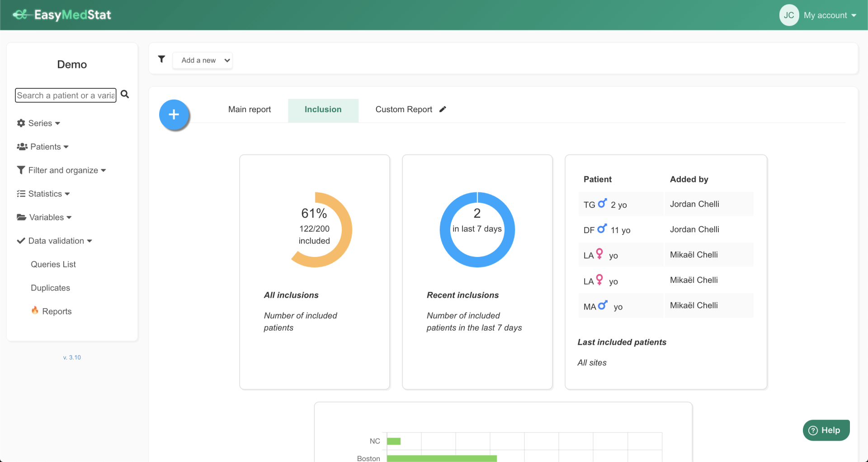The width and height of the screenshot is (868, 462).
Task: Click the 'Recent inclusions' card title
Action: 462,295
